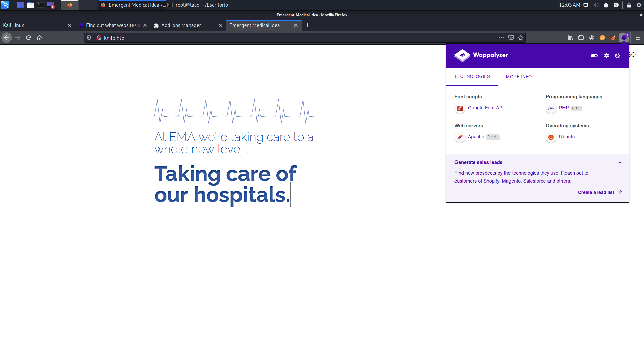Toggle Wappalyzer enable switch

pyautogui.click(x=594, y=56)
